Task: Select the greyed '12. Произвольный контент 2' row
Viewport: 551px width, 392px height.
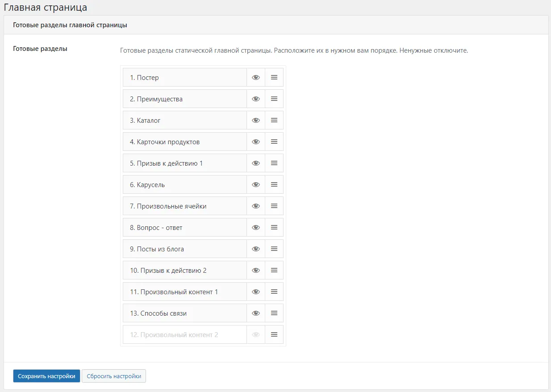Action: (185, 334)
